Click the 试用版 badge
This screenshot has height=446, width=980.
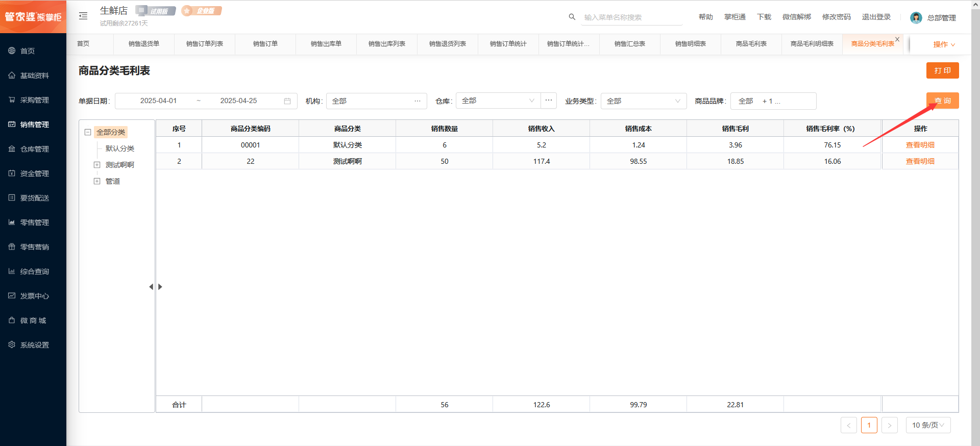[156, 11]
